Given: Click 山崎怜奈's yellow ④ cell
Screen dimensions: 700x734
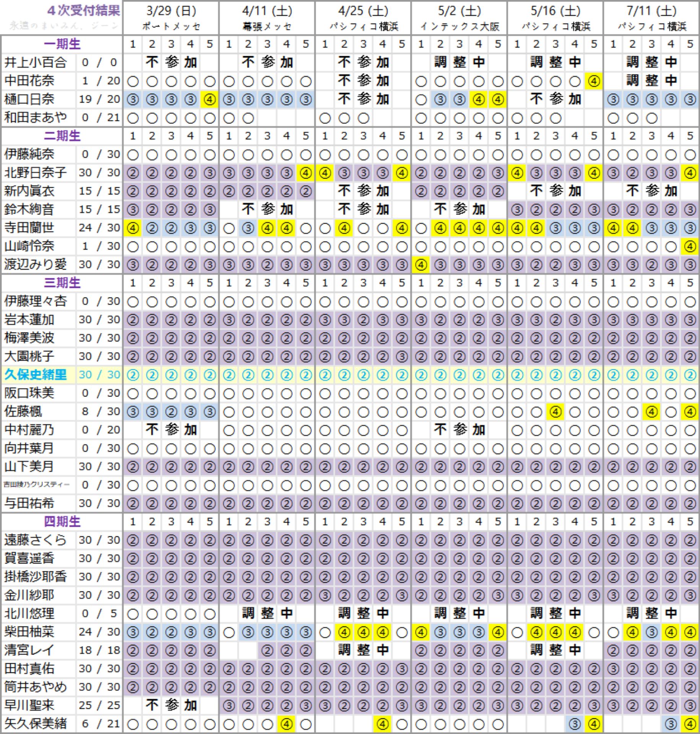Looking at the screenshot, I should click(x=690, y=247).
